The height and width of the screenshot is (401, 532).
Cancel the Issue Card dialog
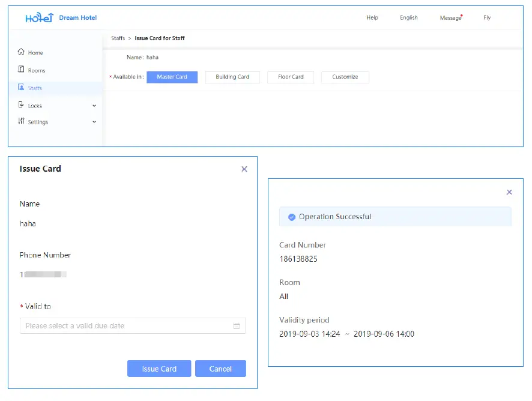point(220,369)
